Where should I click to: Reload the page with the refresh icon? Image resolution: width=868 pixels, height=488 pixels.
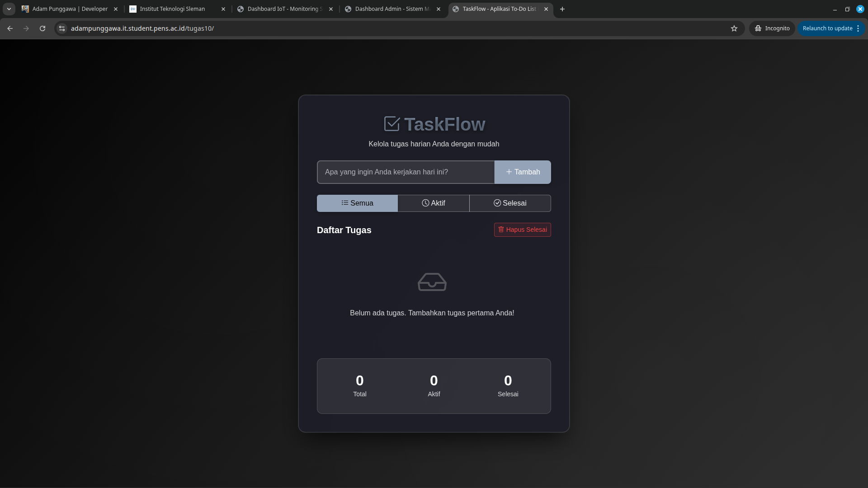pos(42,28)
